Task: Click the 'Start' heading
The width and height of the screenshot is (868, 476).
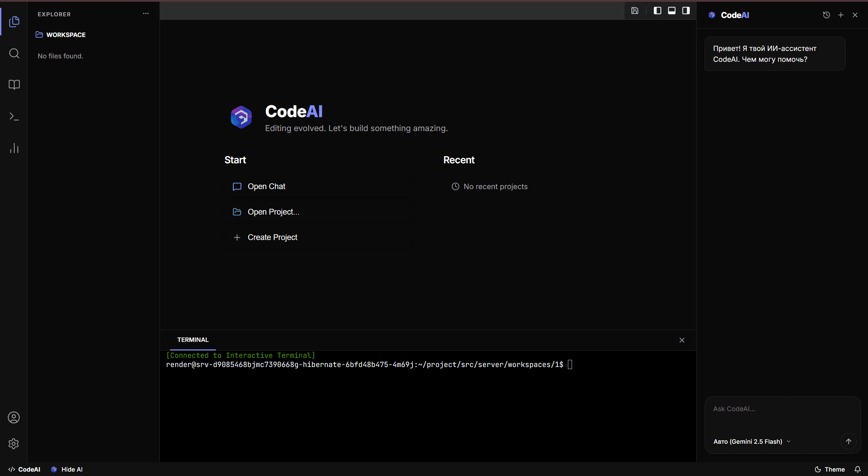Action: 235,160
